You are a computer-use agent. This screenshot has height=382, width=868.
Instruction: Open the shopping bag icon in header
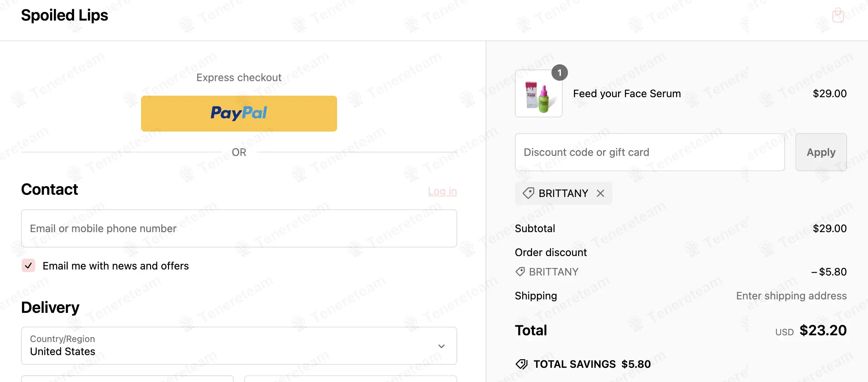[x=838, y=15]
